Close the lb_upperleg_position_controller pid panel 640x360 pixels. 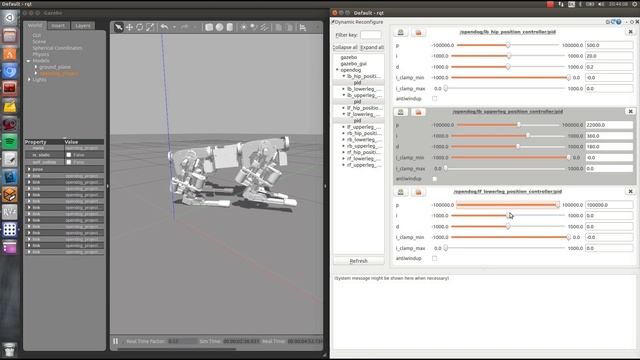tap(630, 111)
